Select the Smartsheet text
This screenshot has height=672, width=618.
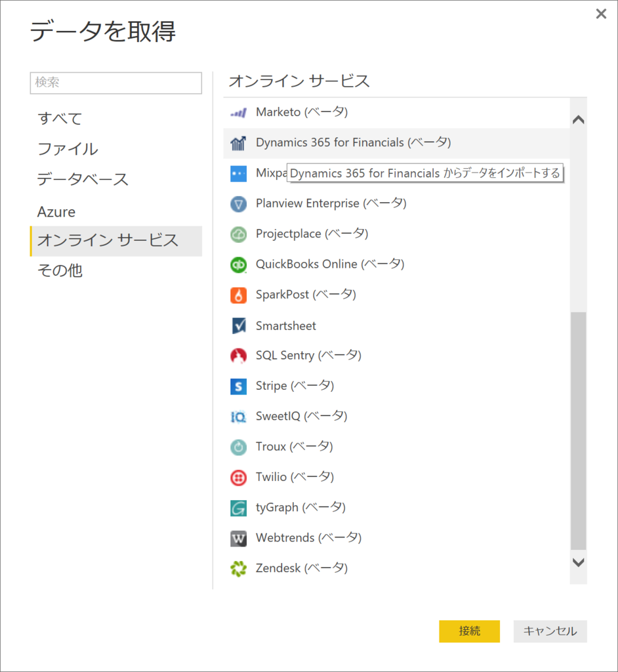(x=286, y=325)
